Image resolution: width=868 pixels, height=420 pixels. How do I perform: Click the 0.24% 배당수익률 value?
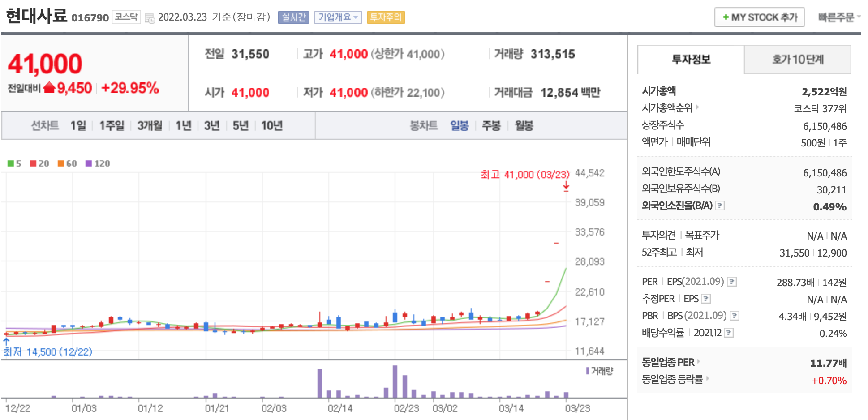click(833, 334)
